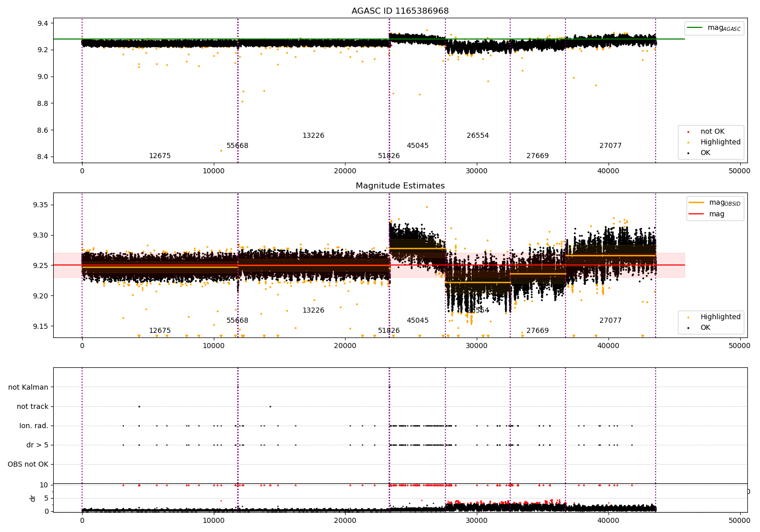Click OBSID label 26554 in the top plot
Viewport: 760px width, 532px height.
(478, 136)
